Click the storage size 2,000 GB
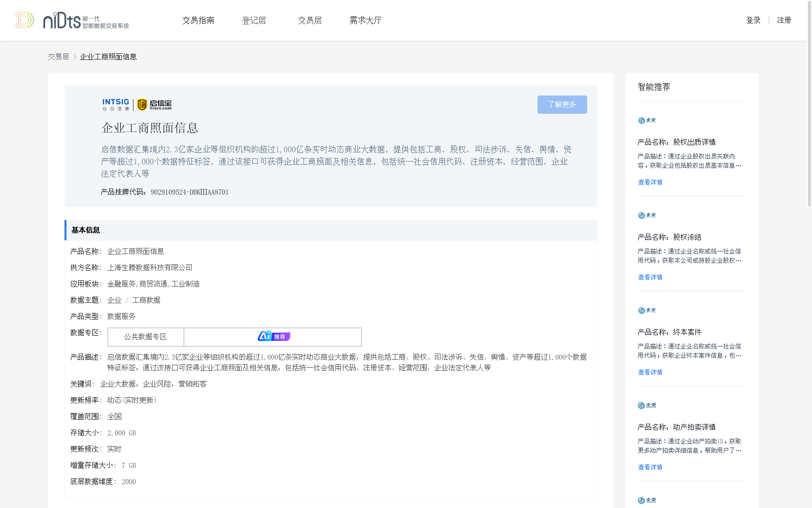 tap(122, 433)
